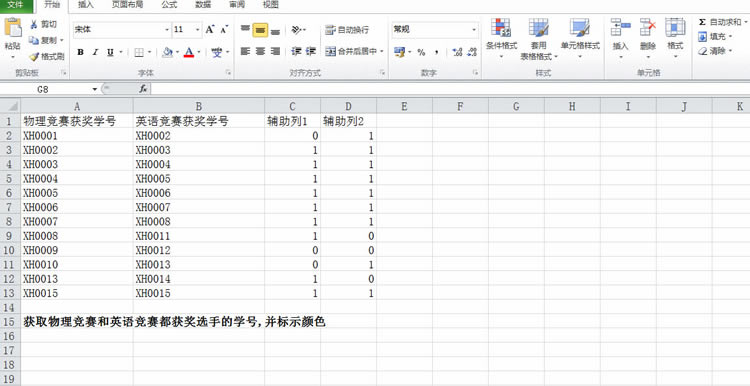Viewport: 750px width, 386px height.
Task: Open the 清除 clear menu
Action: [715, 51]
